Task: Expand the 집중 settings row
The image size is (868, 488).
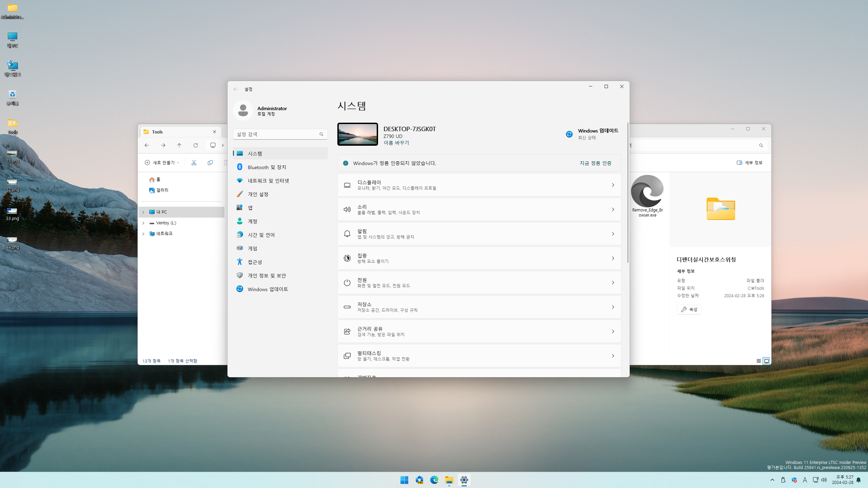Action: coord(479,258)
